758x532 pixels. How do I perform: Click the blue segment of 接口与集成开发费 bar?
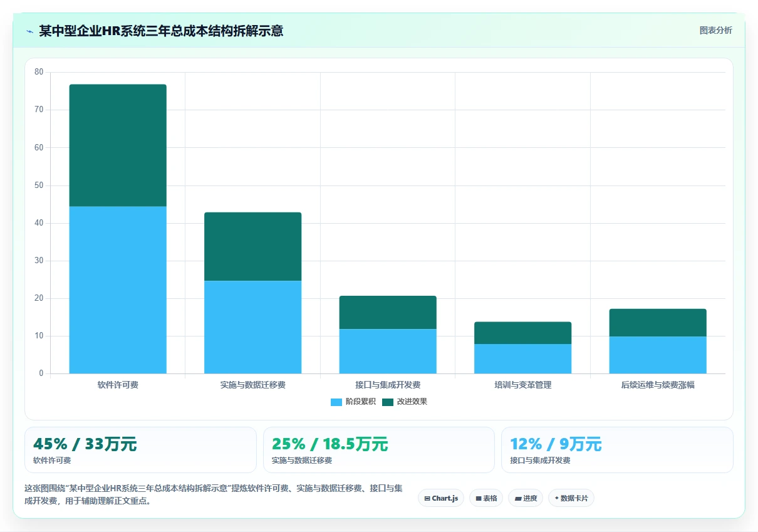pyautogui.click(x=388, y=352)
